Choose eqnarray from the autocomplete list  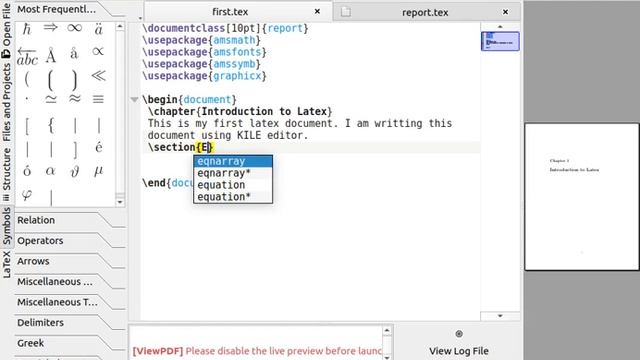(233, 161)
